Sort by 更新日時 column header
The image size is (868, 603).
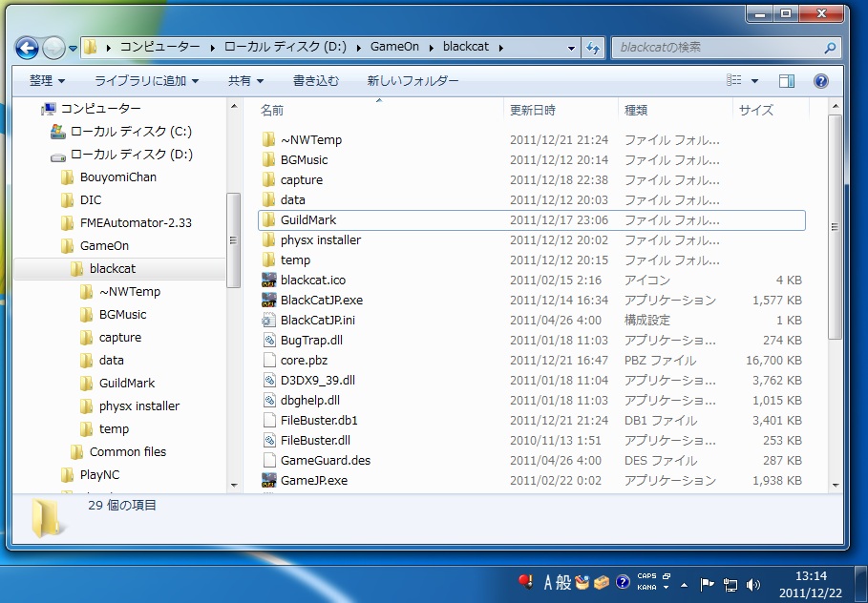point(533,111)
